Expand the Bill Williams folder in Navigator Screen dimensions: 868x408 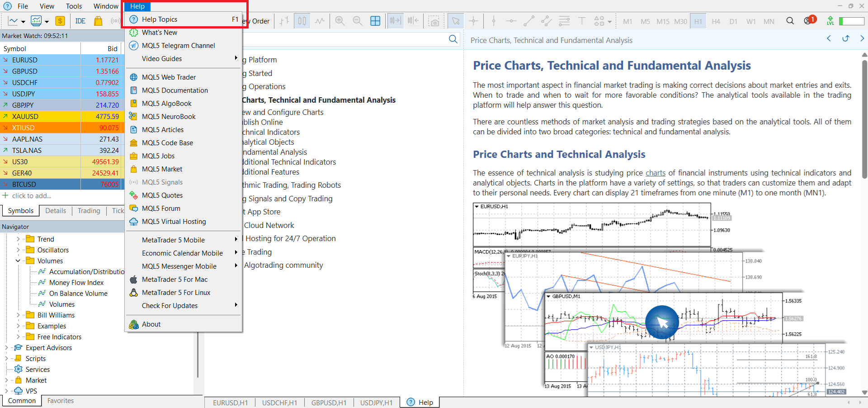point(18,315)
